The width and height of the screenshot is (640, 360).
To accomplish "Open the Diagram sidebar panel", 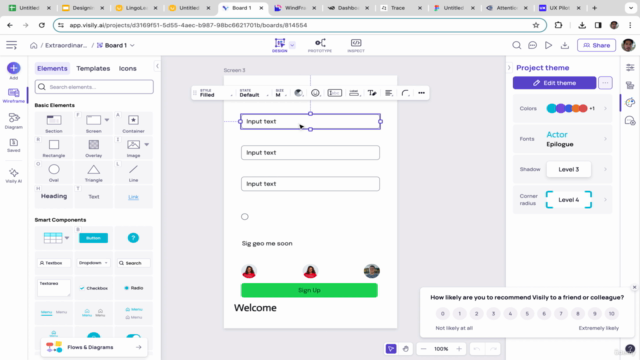I will [x=13, y=121].
